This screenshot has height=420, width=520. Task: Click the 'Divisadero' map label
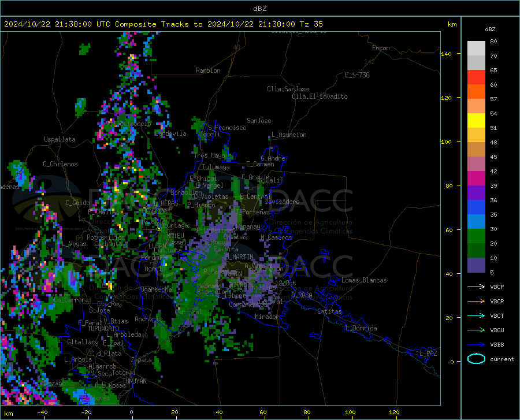pyautogui.click(x=282, y=202)
